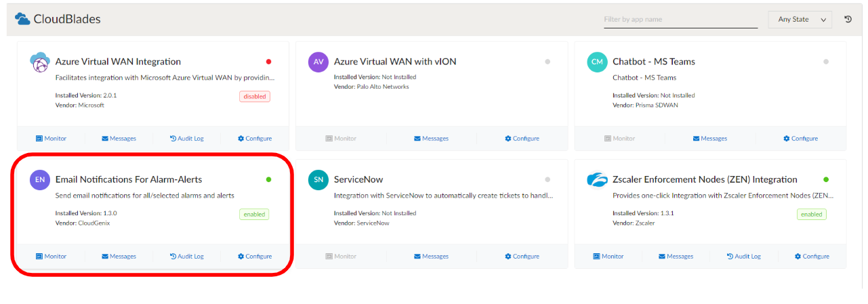Click the greyed Monitor on Azure Virtual WAN with vION
Viewport: 868px width, 304px height.
[341, 138]
